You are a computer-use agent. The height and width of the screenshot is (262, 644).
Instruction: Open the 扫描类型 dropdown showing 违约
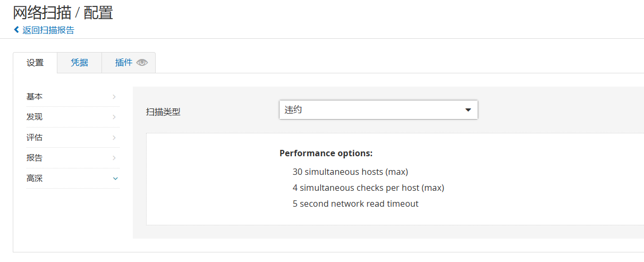point(378,110)
